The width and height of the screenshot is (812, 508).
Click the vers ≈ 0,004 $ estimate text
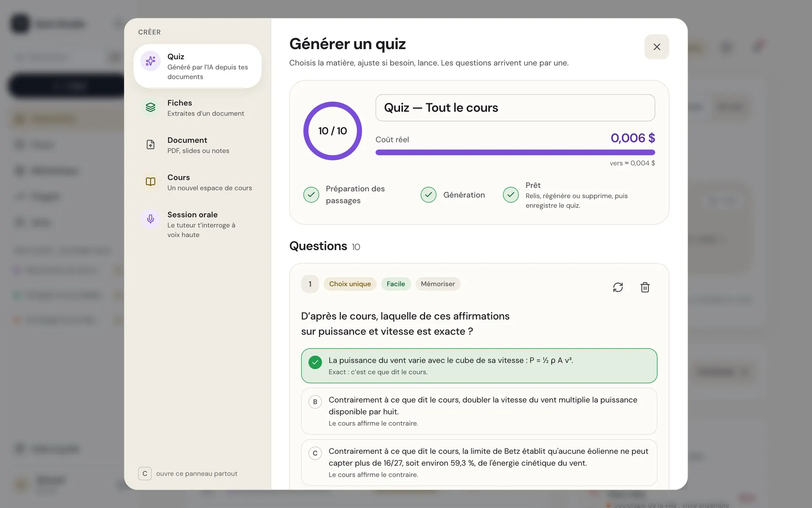point(632,163)
